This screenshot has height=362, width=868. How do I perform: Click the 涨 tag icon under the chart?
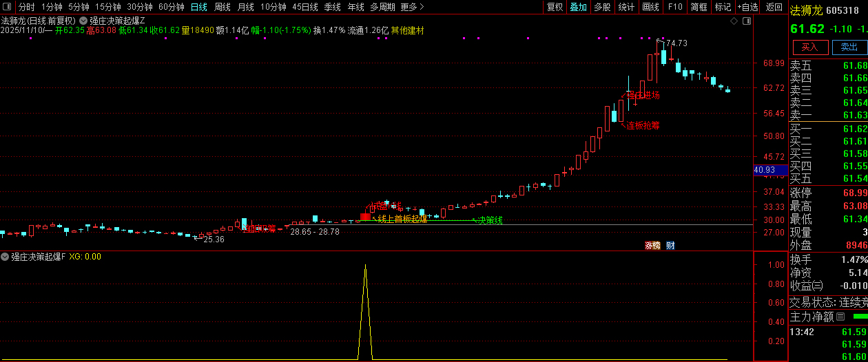649,245
